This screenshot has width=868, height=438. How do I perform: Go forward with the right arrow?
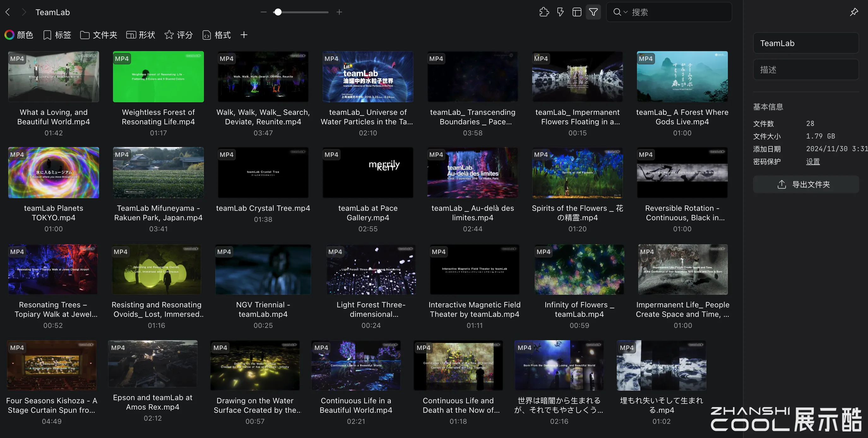[x=24, y=12]
